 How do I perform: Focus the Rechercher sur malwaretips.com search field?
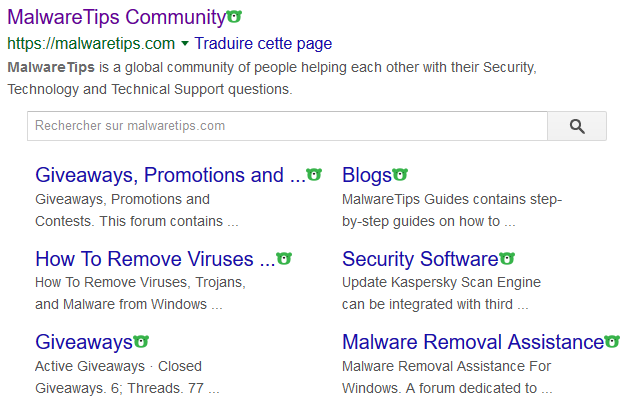[x=287, y=126]
